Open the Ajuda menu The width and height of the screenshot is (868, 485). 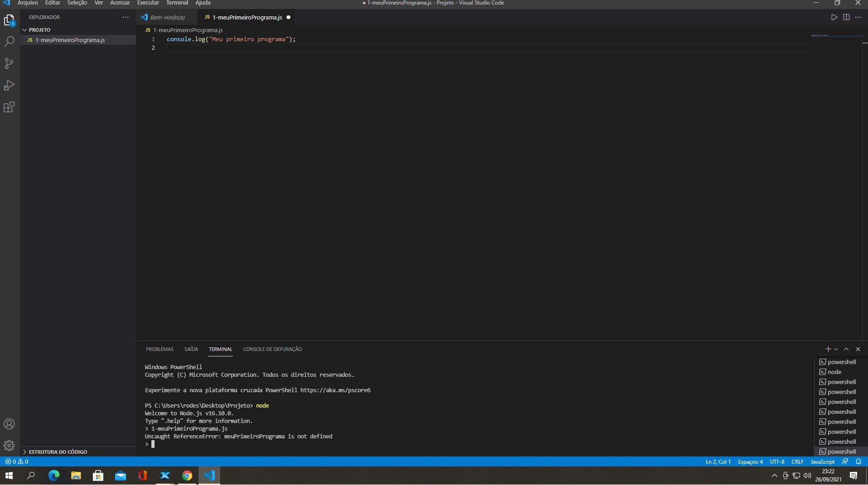tap(203, 3)
